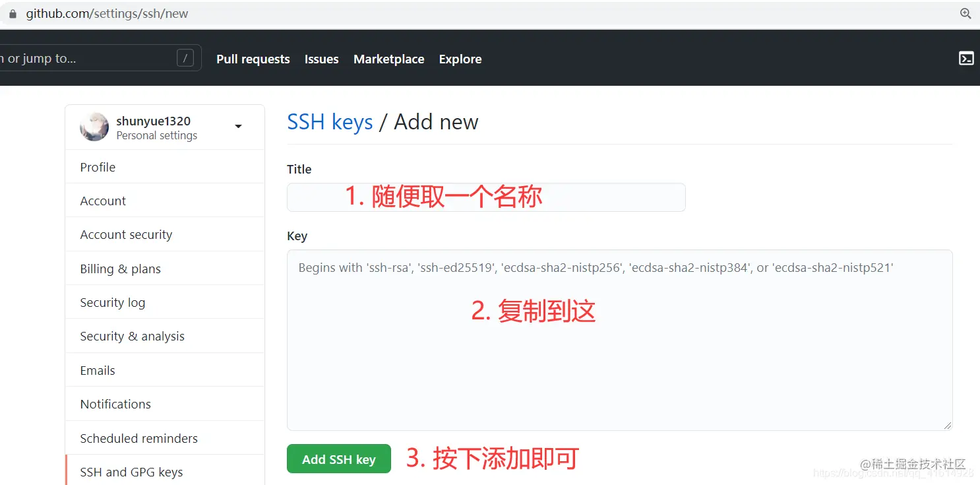The image size is (980, 485).
Task: Click into the Title input field
Action: coord(486,197)
